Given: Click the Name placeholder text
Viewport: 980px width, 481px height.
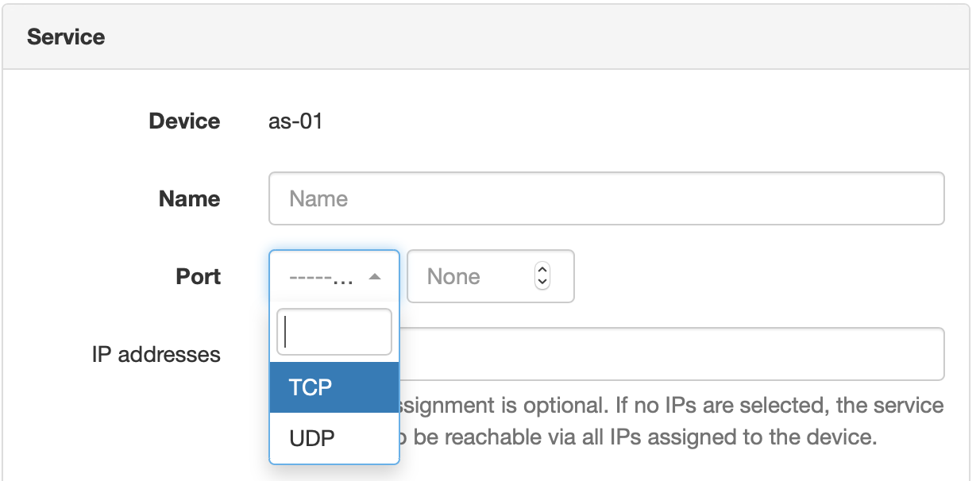Looking at the screenshot, I should tap(319, 198).
